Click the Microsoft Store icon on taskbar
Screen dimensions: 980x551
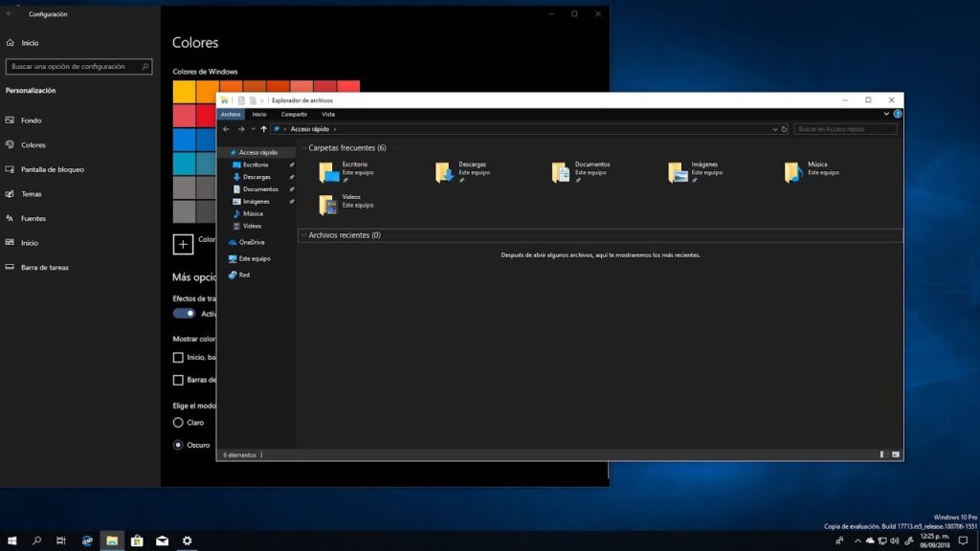coord(137,540)
